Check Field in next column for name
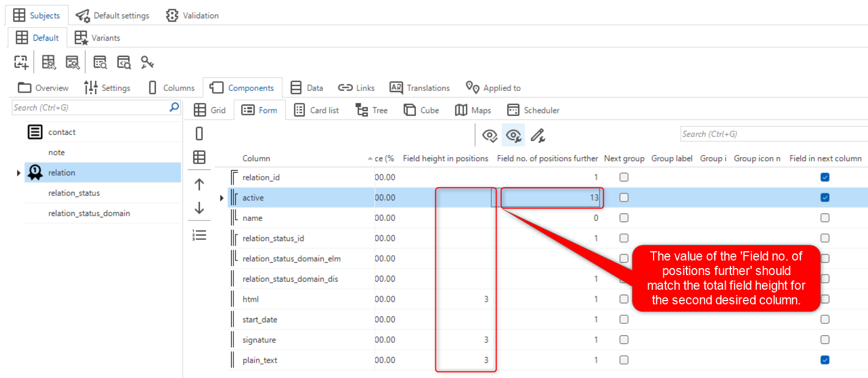Image resolution: width=868 pixels, height=378 pixels. [x=825, y=218]
